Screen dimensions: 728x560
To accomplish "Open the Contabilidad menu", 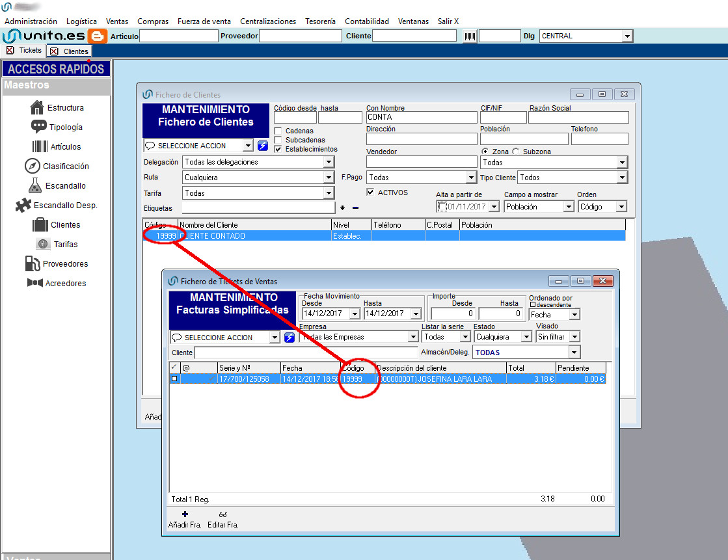I will click(367, 21).
